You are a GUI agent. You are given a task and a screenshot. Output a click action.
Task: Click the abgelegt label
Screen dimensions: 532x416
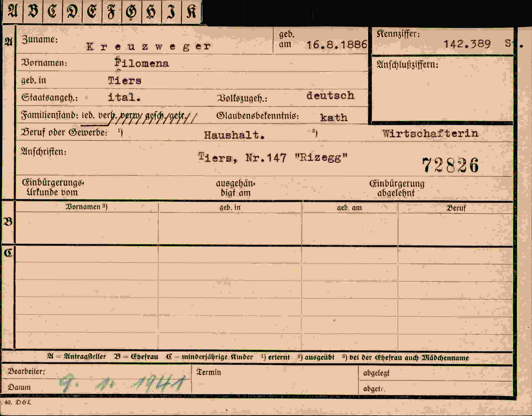click(376, 373)
